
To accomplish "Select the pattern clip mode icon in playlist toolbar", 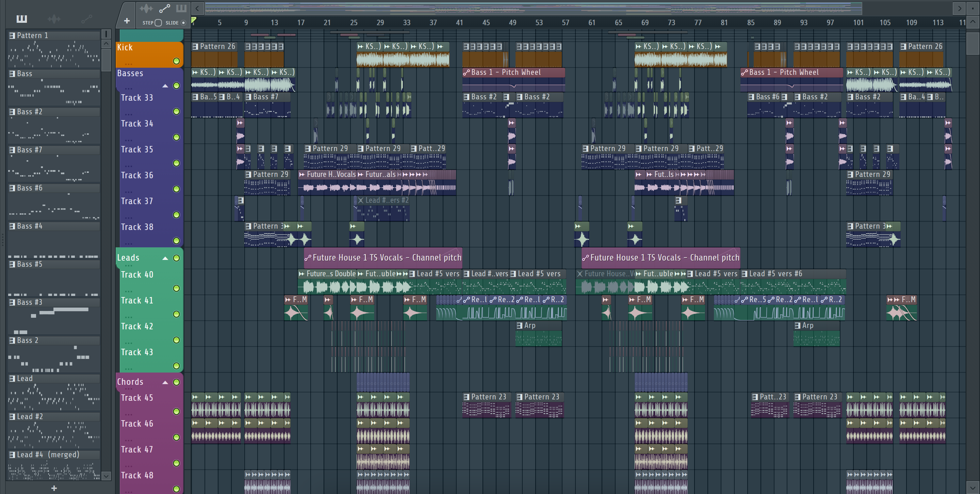I will (181, 9).
